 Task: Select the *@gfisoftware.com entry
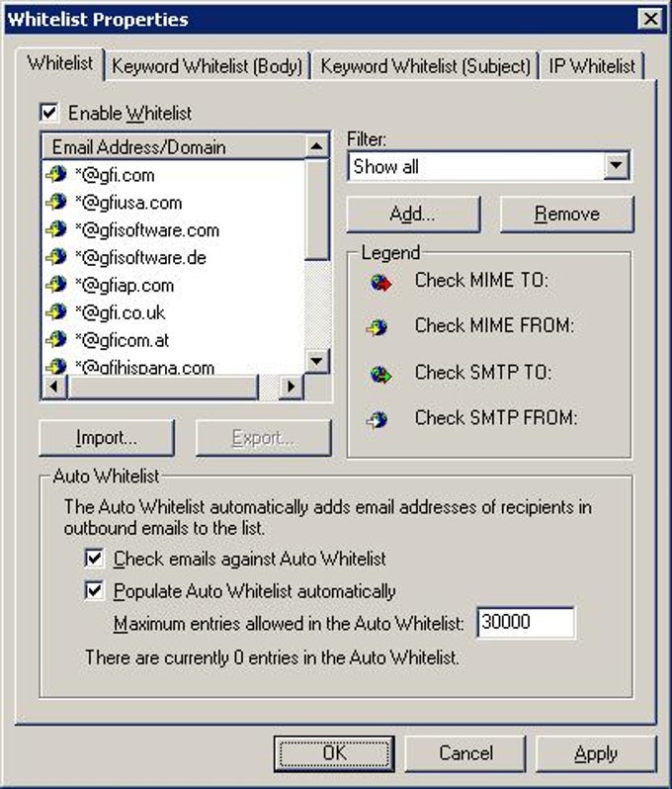pyautogui.click(x=147, y=230)
